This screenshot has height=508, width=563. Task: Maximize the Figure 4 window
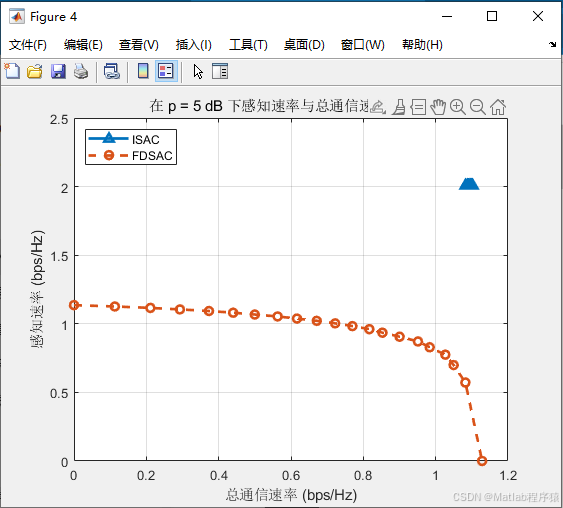coord(492,16)
